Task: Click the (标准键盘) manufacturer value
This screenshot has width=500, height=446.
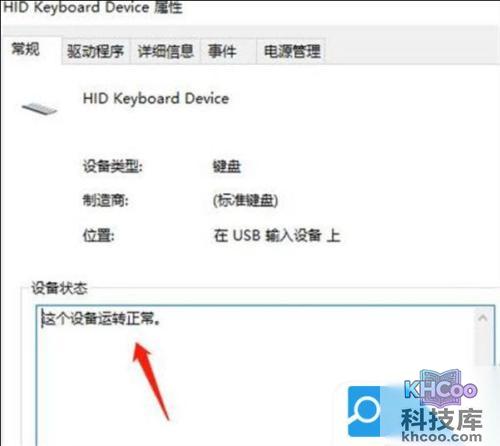Action: tap(245, 200)
